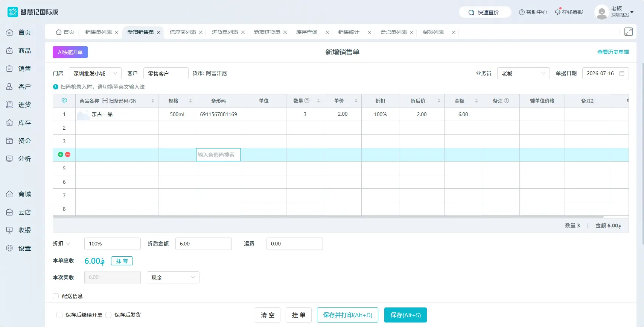Open the 查看历史单据 link

pyautogui.click(x=613, y=52)
